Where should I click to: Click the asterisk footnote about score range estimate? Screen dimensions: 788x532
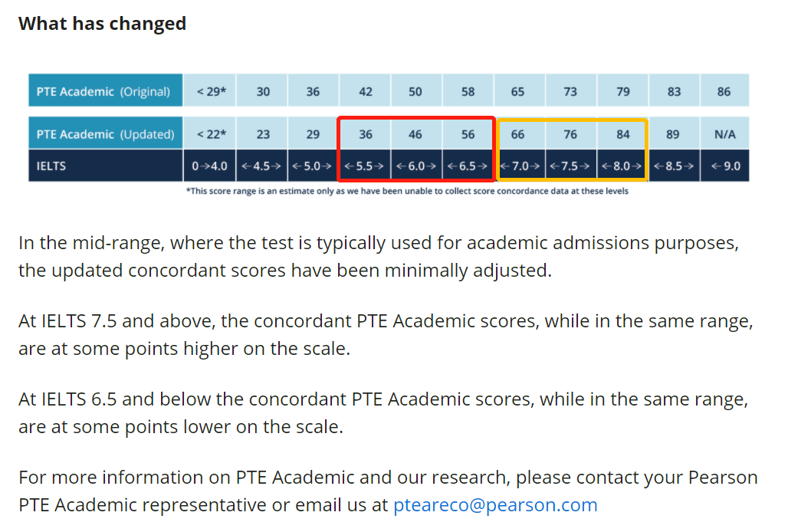pyautogui.click(x=407, y=191)
